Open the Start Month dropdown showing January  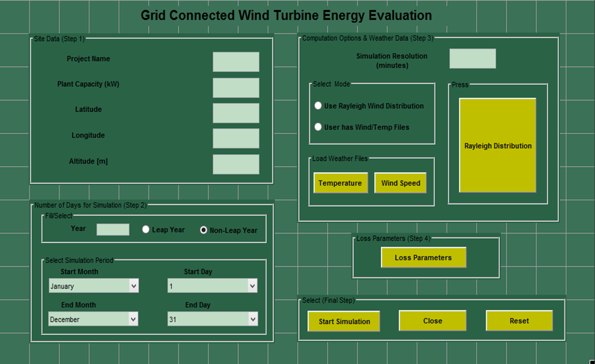pyautogui.click(x=94, y=286)
